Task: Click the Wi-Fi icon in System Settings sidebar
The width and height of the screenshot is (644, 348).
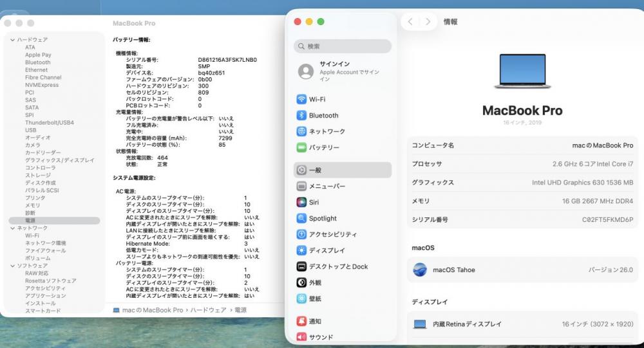Action: click(x=301, y=100)
